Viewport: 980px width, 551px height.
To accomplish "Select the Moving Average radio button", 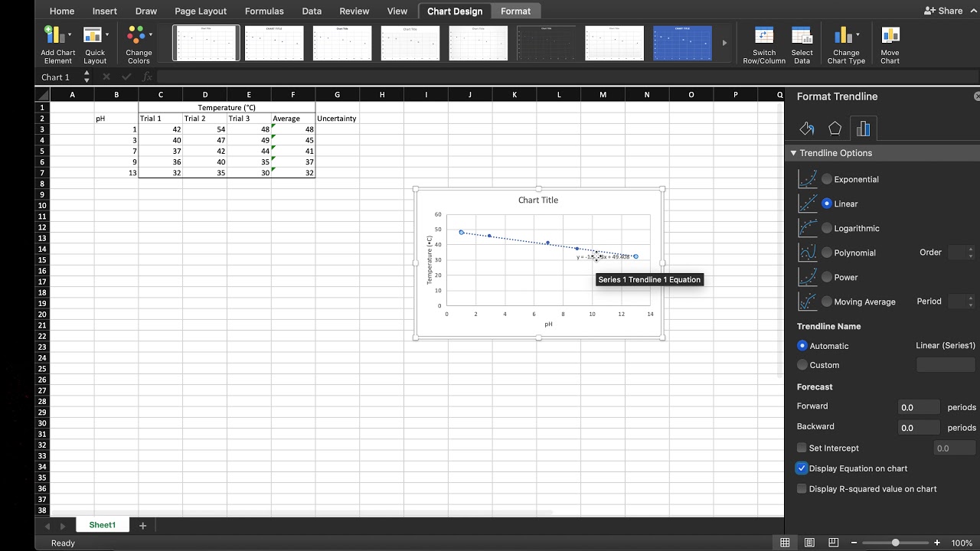I will pos(827,302).
